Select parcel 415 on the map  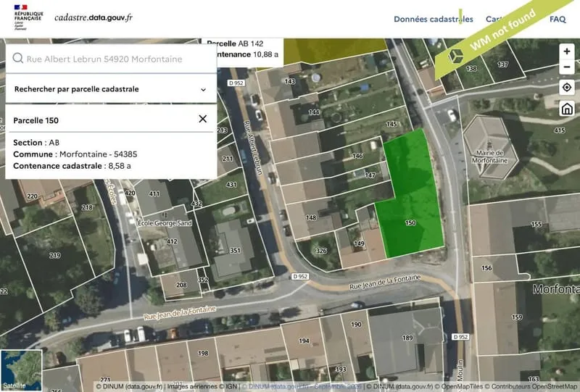(559, 130)
